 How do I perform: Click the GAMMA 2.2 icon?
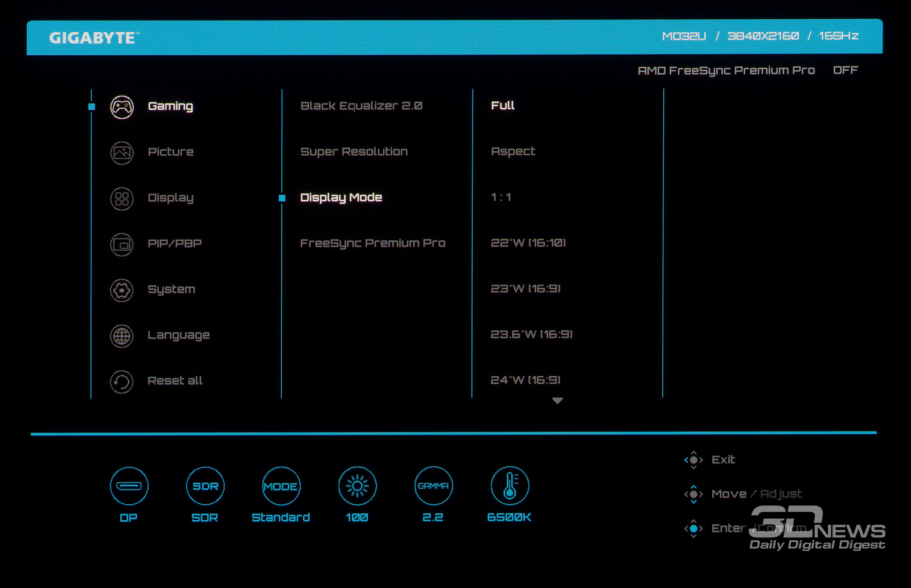434,486
